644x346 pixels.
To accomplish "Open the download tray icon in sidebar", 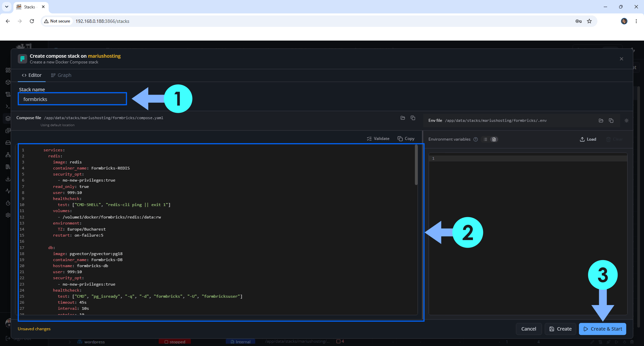I will pos(8,179).
